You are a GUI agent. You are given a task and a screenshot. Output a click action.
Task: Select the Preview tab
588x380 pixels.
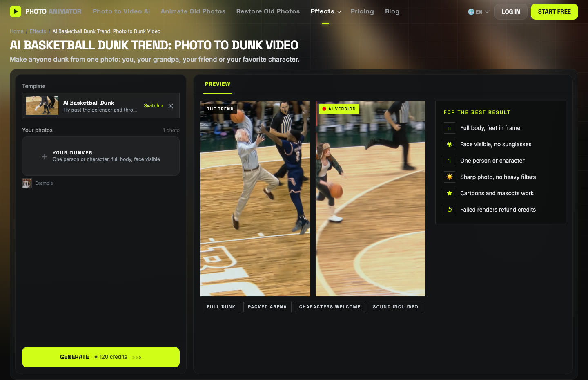click(218, 84)
